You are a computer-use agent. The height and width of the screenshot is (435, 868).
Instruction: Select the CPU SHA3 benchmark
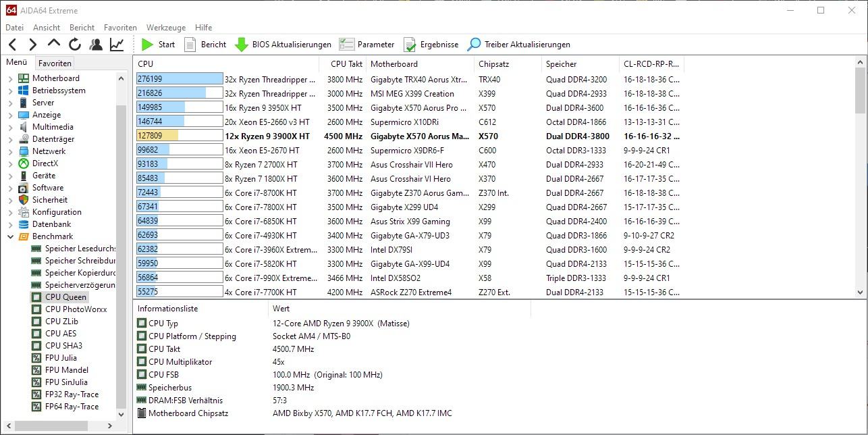57,346
